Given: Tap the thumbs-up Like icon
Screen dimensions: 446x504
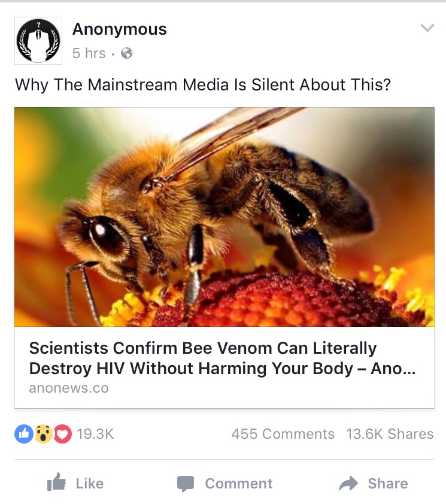Looking at the screenshot, I should point(56,481).
